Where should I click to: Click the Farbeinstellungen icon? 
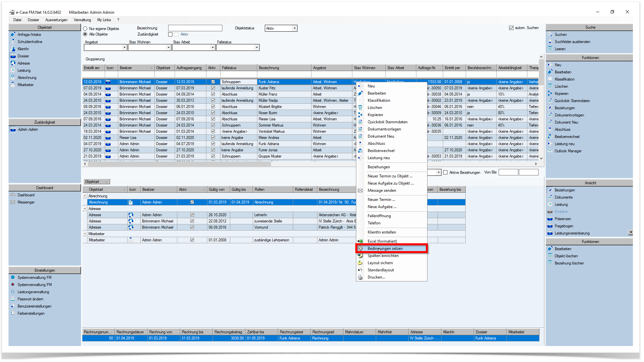13,313
